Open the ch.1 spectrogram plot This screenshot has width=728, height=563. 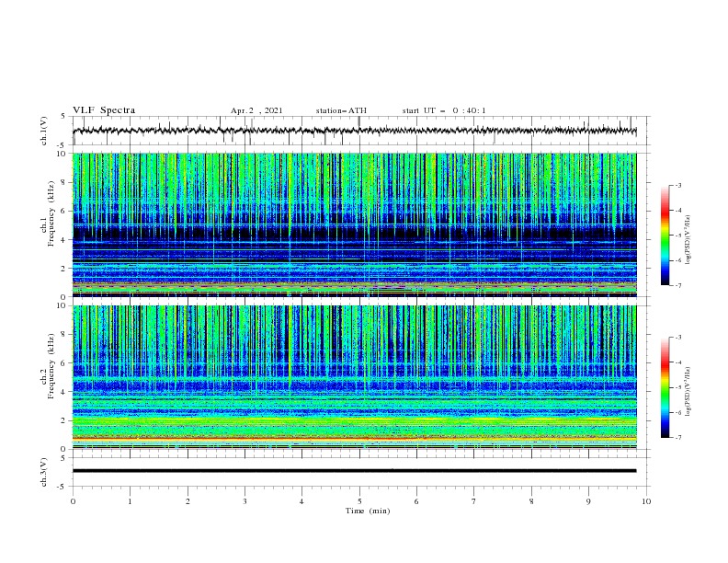(x=355, y=224)
